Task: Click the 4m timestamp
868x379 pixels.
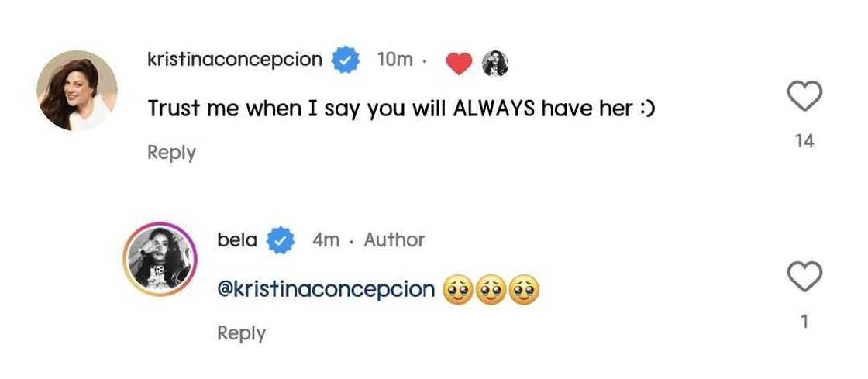Action: pyautogui.click(x=325, y=240)
